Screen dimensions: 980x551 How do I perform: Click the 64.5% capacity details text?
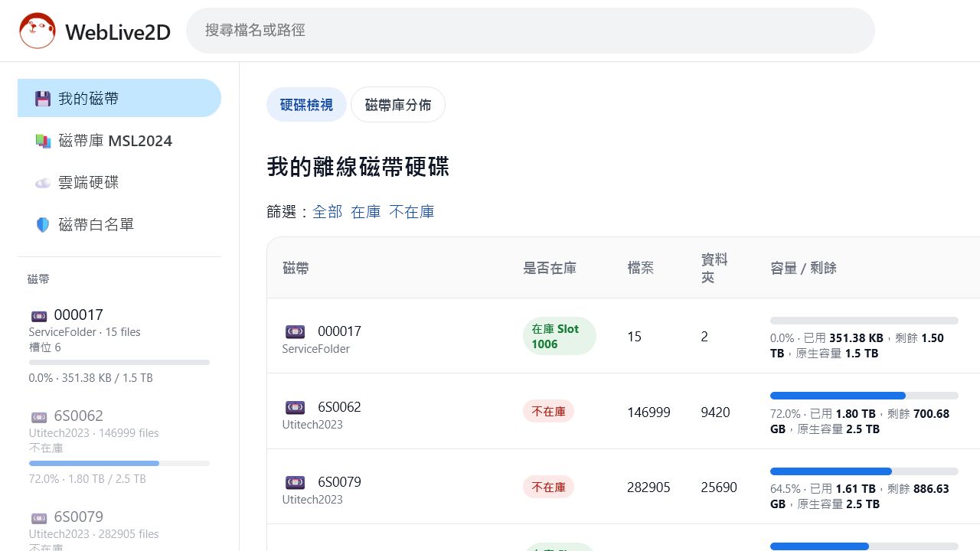tap(860, 497)
